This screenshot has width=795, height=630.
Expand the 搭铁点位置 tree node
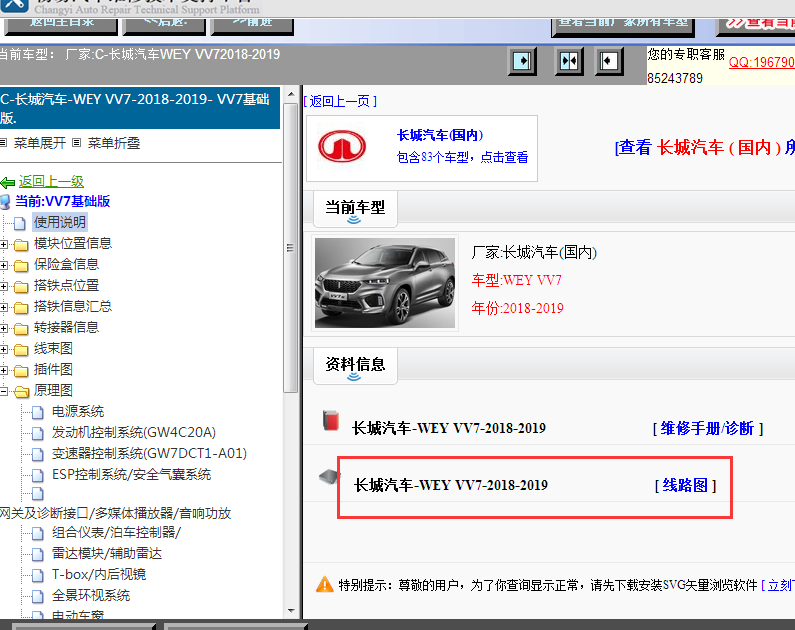4,287
